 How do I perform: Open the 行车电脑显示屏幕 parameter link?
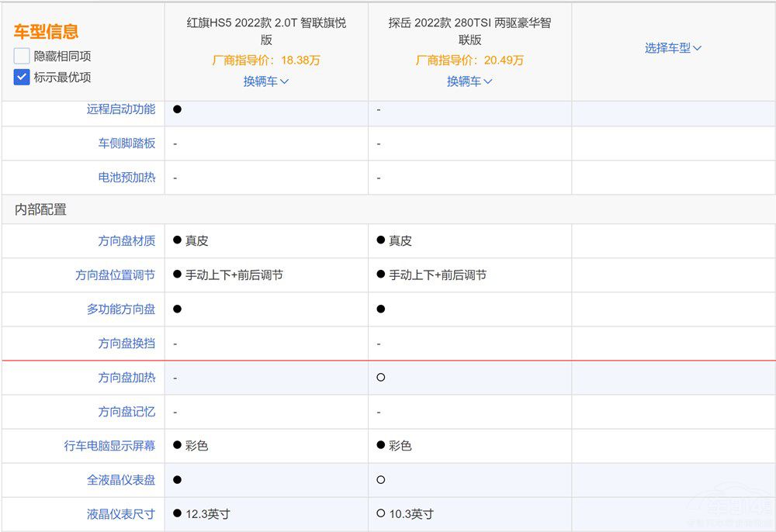pyautogui.click(x=109, y=446)
